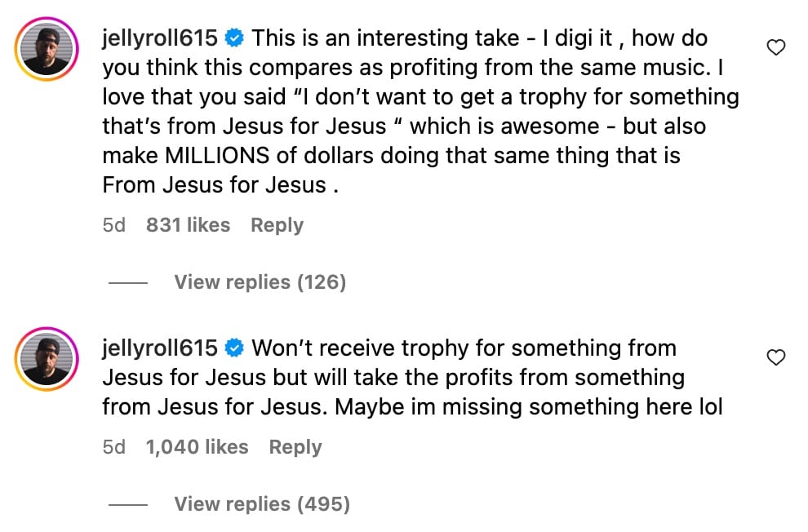Expand View replies (495) under the second comment
This screenshot has height=532, width=808.
(261, 504)
